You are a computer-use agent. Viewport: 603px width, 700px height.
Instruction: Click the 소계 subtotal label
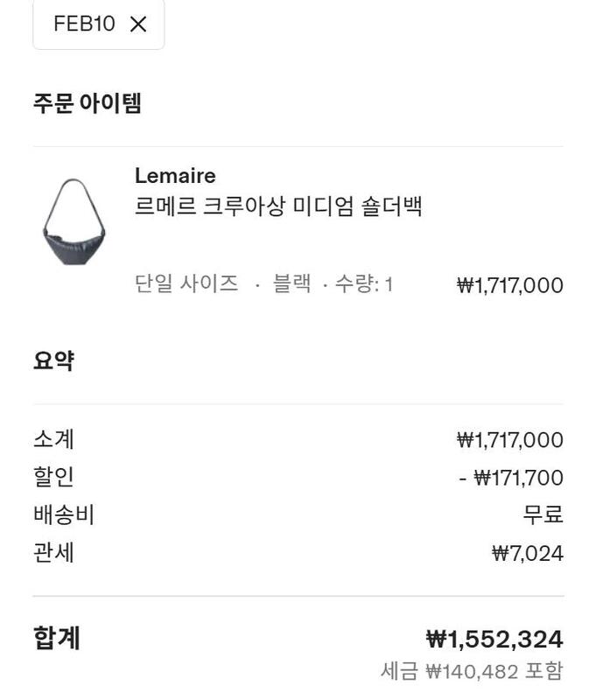point(53,439)
